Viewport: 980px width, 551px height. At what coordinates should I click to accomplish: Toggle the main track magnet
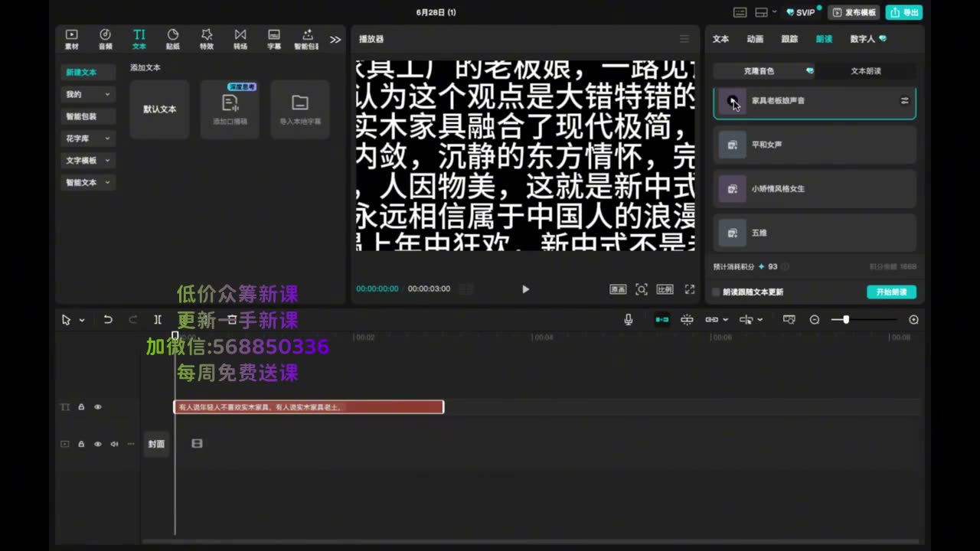(x=662, y=320)
